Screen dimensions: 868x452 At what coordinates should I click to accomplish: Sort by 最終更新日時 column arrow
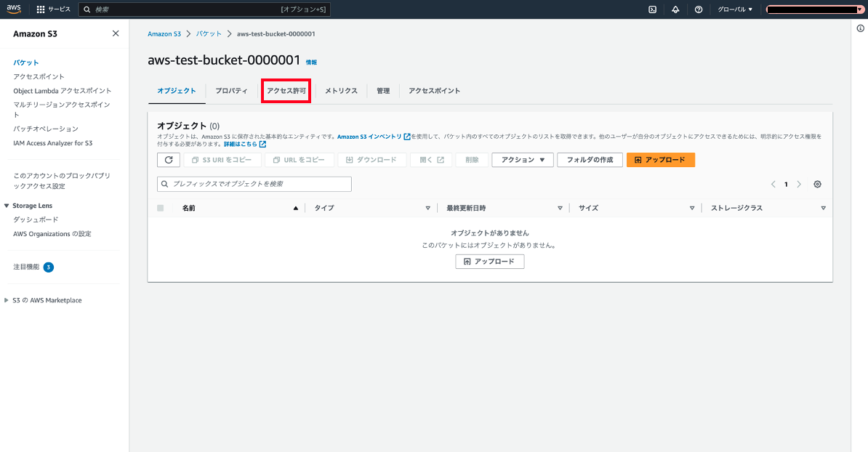click(560, 208)
